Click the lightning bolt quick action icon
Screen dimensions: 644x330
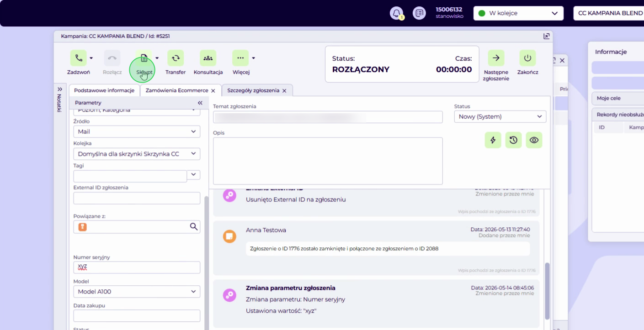tap(493, 140)
